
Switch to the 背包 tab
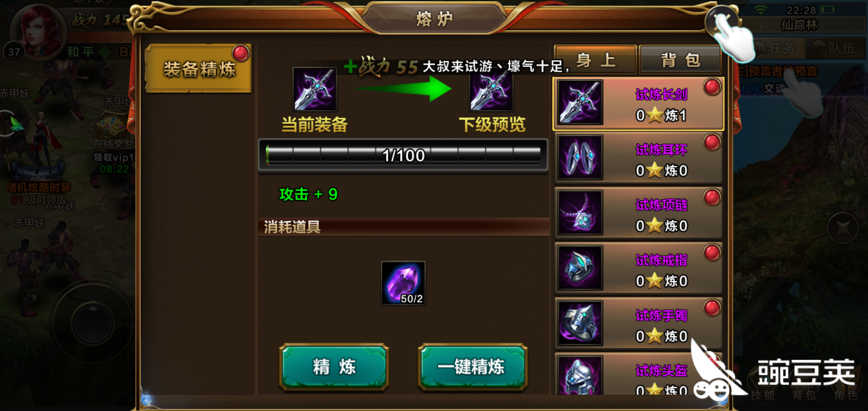click(681, 60)
